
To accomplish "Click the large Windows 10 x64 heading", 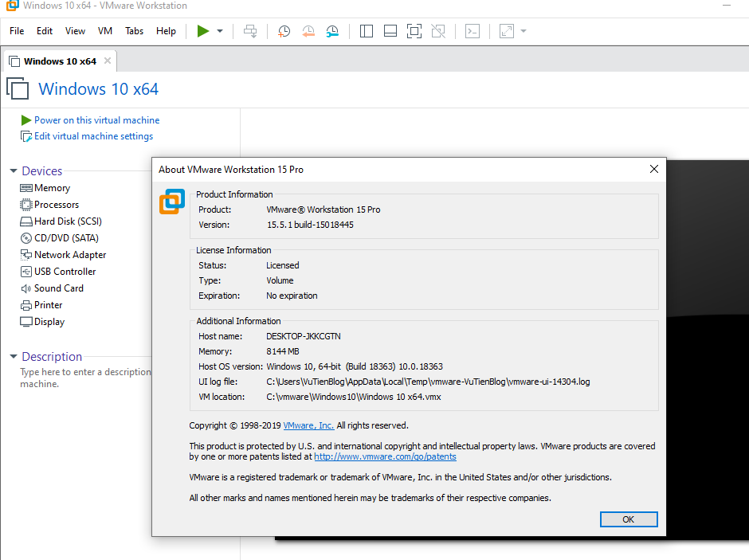I will (x=98, y=89).
